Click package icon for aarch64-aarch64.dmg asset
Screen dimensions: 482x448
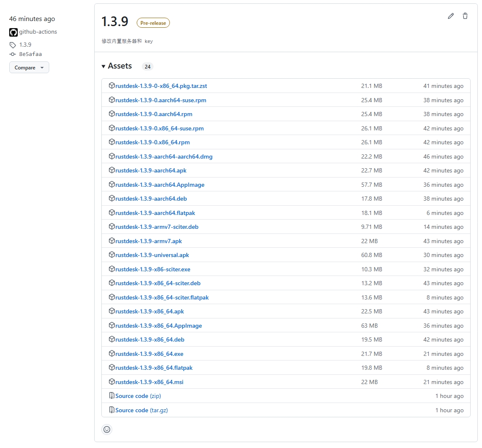click(112, 156)
